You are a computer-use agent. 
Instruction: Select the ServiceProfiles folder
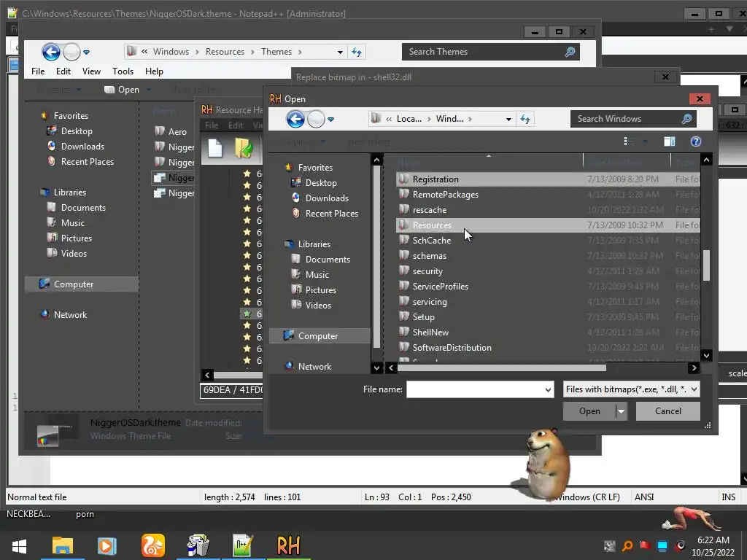click(x=548, y=287)
